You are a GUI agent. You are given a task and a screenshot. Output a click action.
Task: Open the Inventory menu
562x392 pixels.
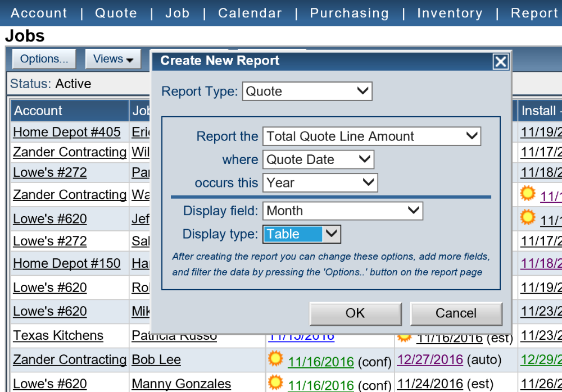(x=450, y=13)
